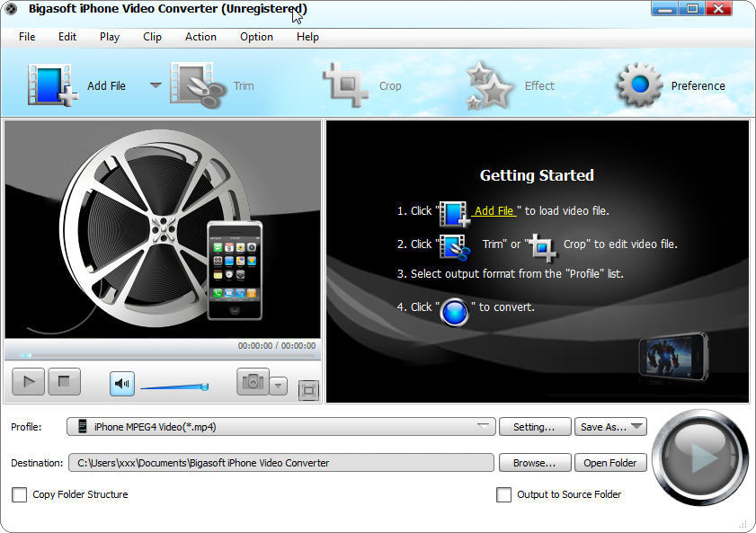This screenshot has width=756, height=533.
Task: Minimize the converter window
Action: point(664,9)
